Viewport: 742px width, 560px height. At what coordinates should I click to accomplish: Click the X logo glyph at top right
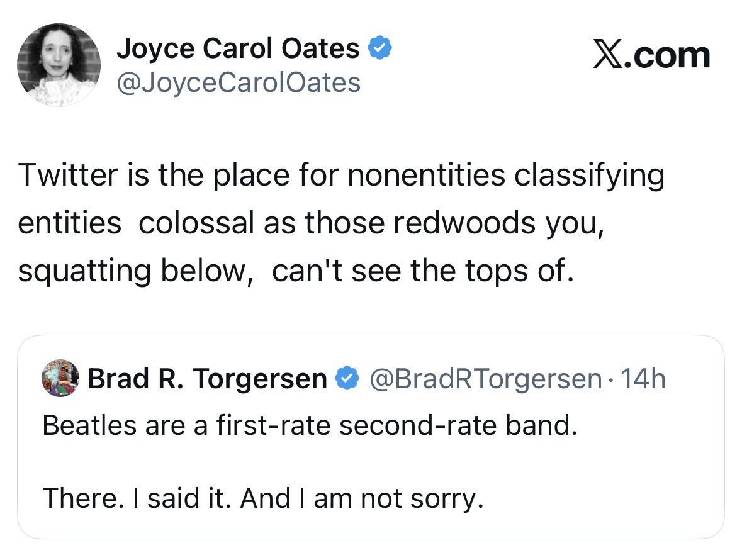click(x=610, y=55)
